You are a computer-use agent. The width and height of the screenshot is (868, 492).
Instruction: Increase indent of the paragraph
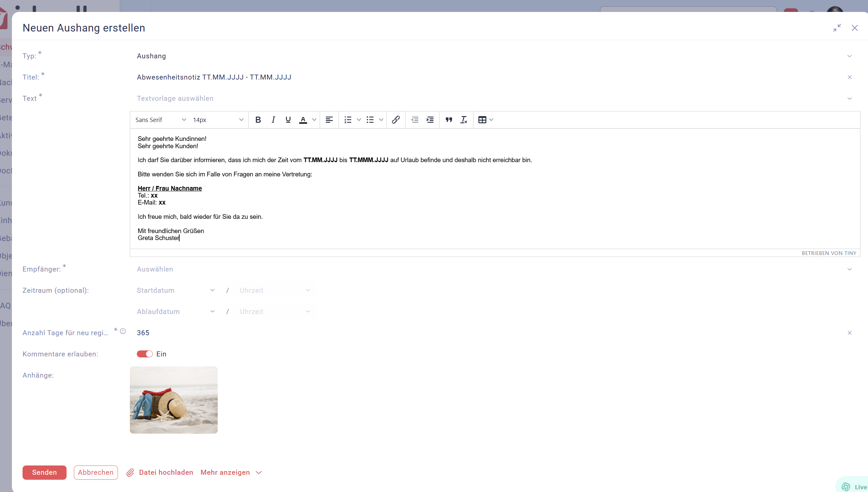tap(430, 120)
